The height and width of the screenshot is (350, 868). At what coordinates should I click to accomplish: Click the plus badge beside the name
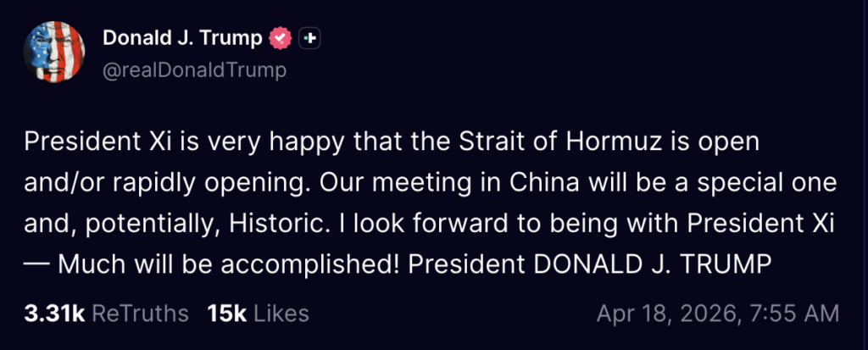click(x=310, y=38)
